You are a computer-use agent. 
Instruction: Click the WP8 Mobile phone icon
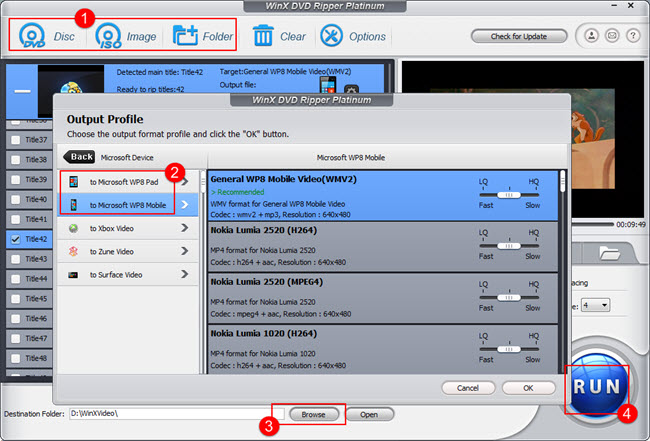[73, 205]
